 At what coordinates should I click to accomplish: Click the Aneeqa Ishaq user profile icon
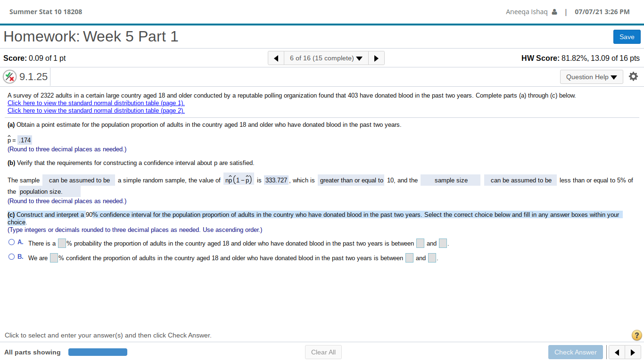tap(555, 12)
